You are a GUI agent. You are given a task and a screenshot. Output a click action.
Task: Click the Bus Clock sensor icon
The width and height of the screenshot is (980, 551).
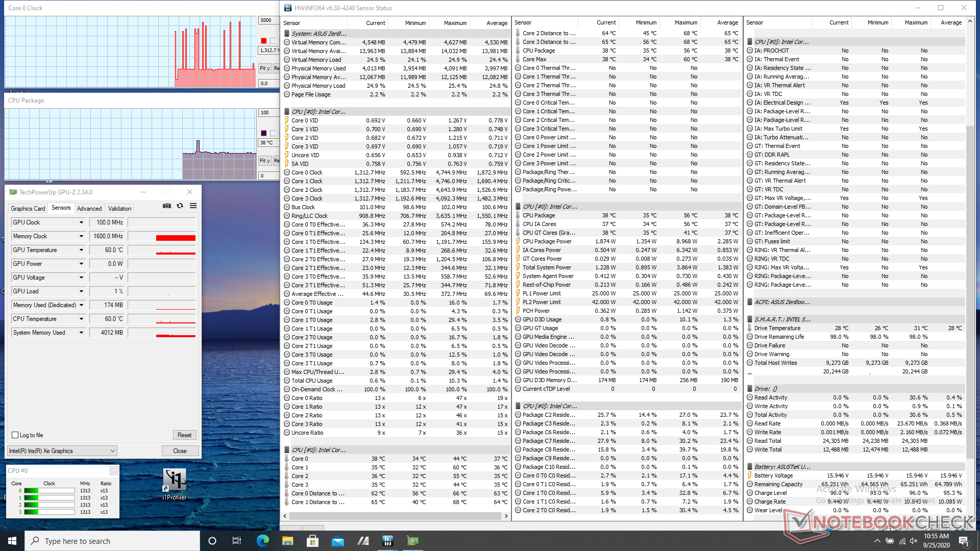(287, 207)
